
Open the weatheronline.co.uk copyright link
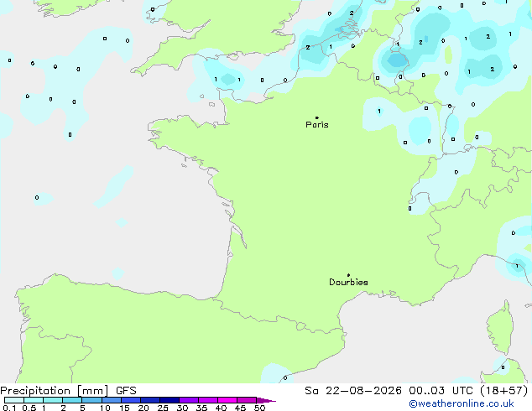(x=462, y=403)
